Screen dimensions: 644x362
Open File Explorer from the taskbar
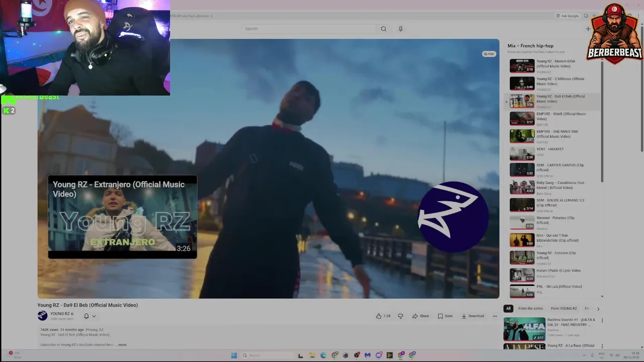(x=312, y=355)
